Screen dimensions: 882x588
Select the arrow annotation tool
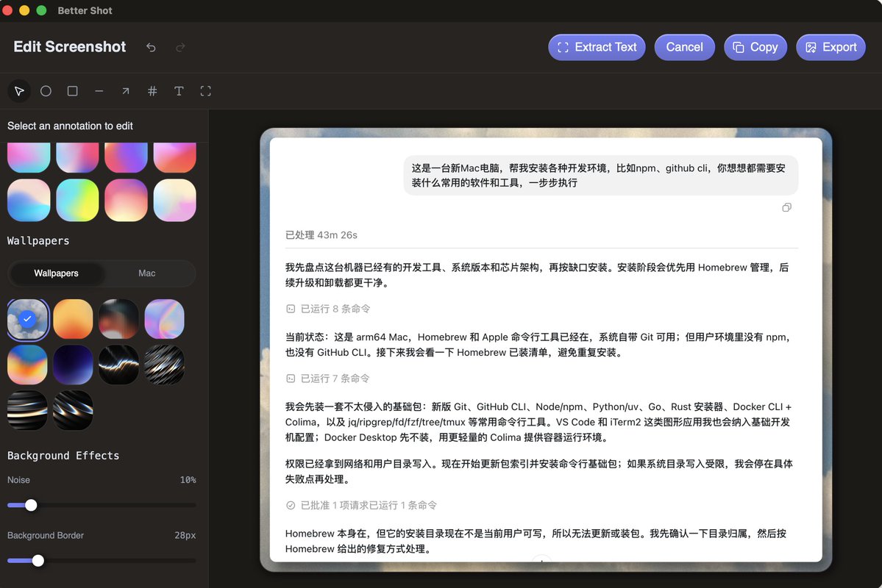[126, 91]
